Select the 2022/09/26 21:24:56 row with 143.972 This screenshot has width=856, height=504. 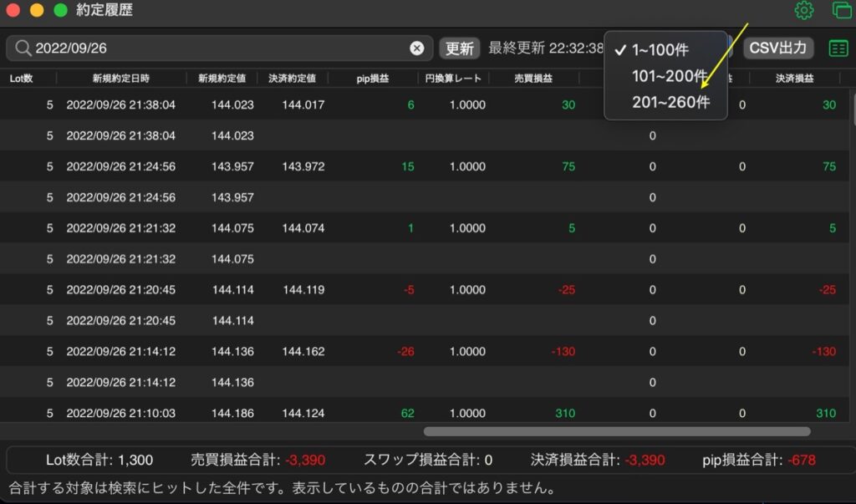(x=425, y=166)
